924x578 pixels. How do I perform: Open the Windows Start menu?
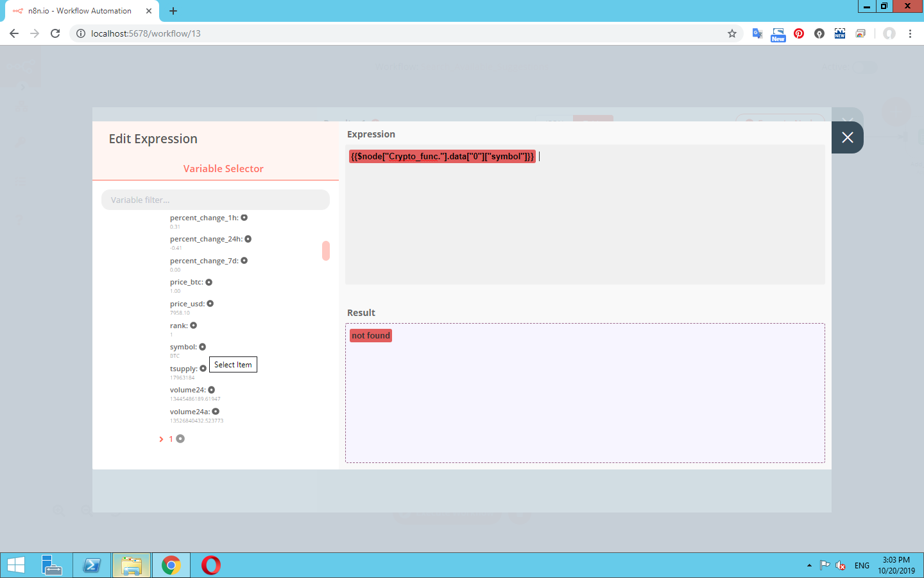point(15,565)
